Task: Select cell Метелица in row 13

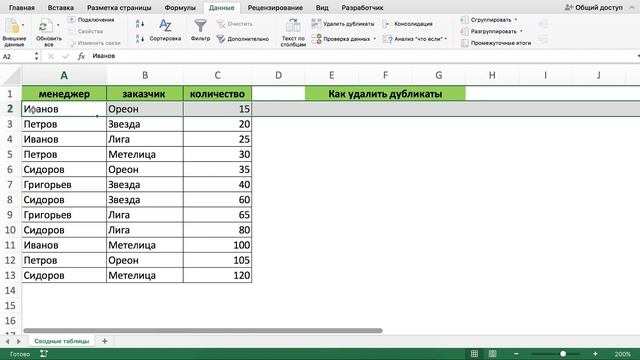Action: click(x=145, y=275)
